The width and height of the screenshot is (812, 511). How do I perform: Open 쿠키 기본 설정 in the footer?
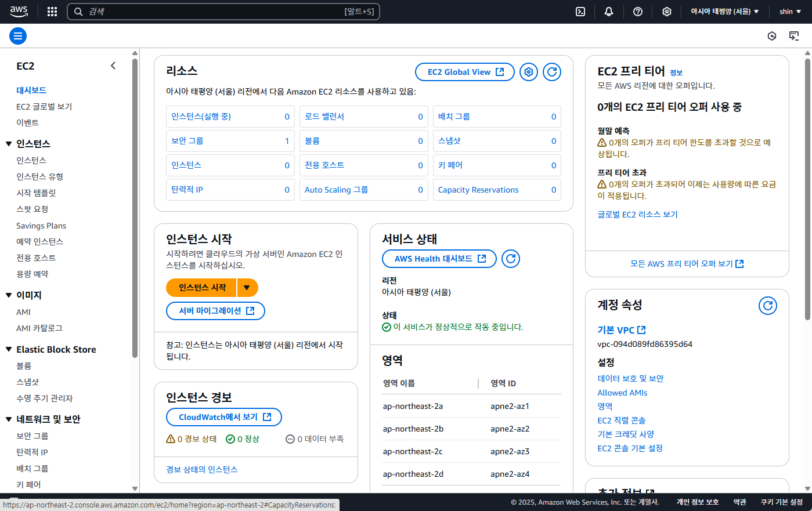pyautogui.click(x=781, y=502)
